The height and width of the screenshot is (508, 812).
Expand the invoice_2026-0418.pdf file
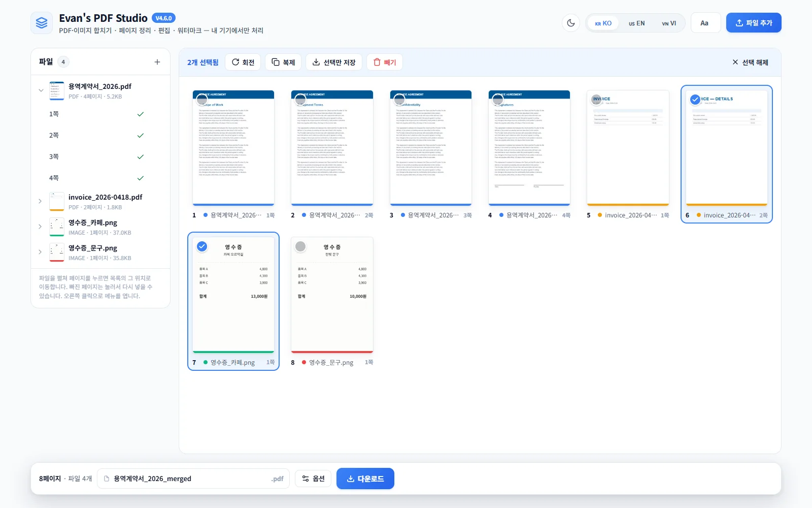[41, 202]
